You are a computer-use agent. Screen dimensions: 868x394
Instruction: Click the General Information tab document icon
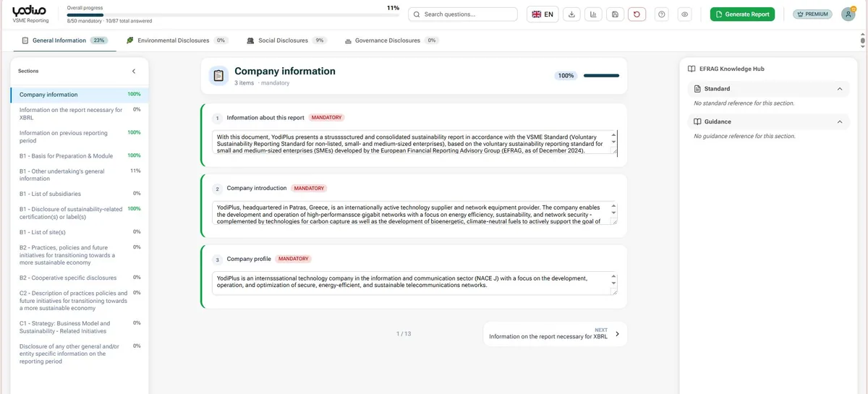(x=25, y=40)
